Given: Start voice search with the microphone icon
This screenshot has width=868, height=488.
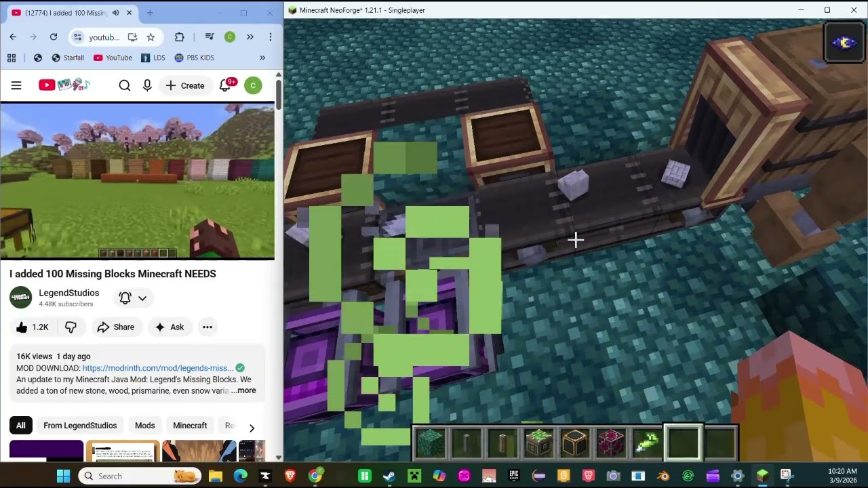Looking at the screenshot, I should pos(147,85).
